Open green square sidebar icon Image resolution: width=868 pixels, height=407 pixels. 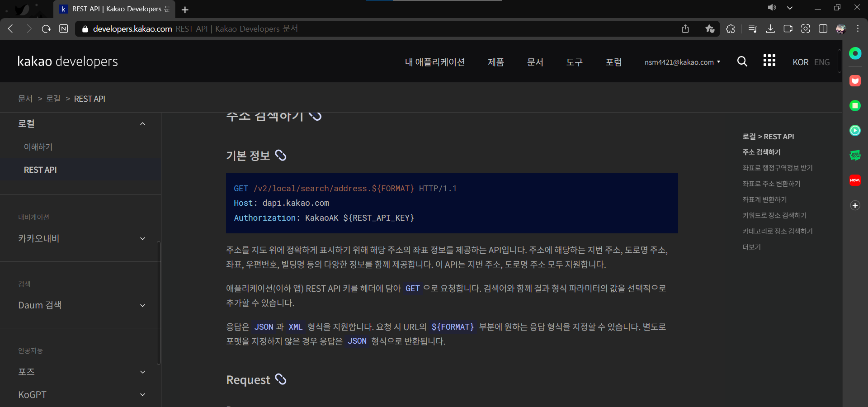855,105
